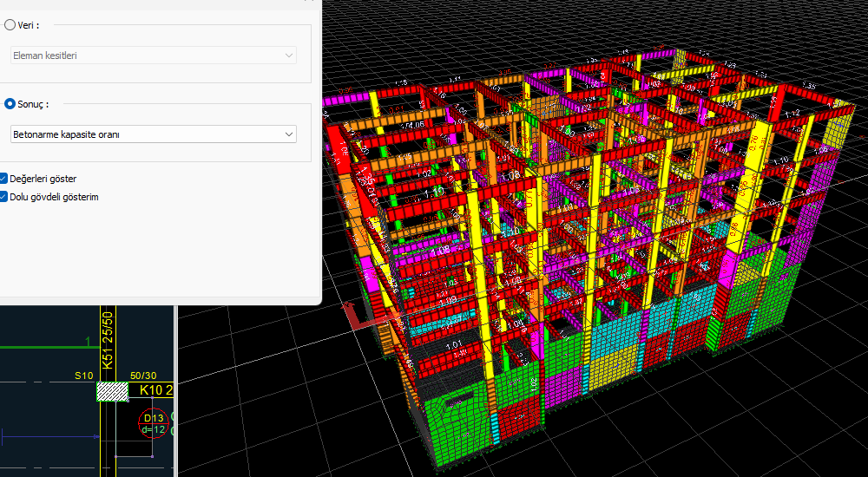This screenshot has height=477, width=868.
Task: Close the result display dialog
Action: tap(311, 2)
